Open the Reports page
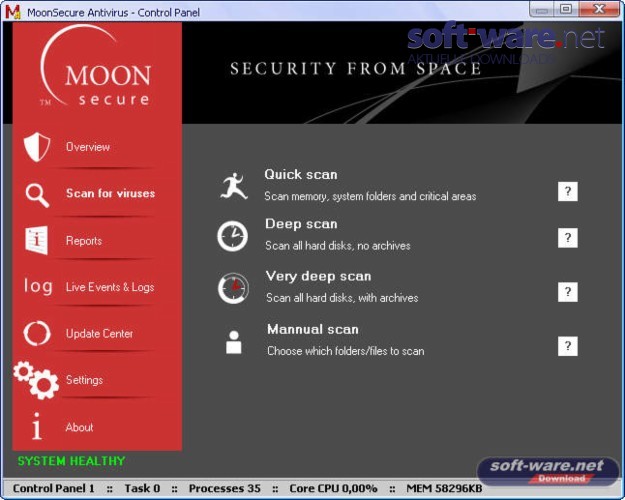This screenshot has width=625, height=500. tap(84, 241)
